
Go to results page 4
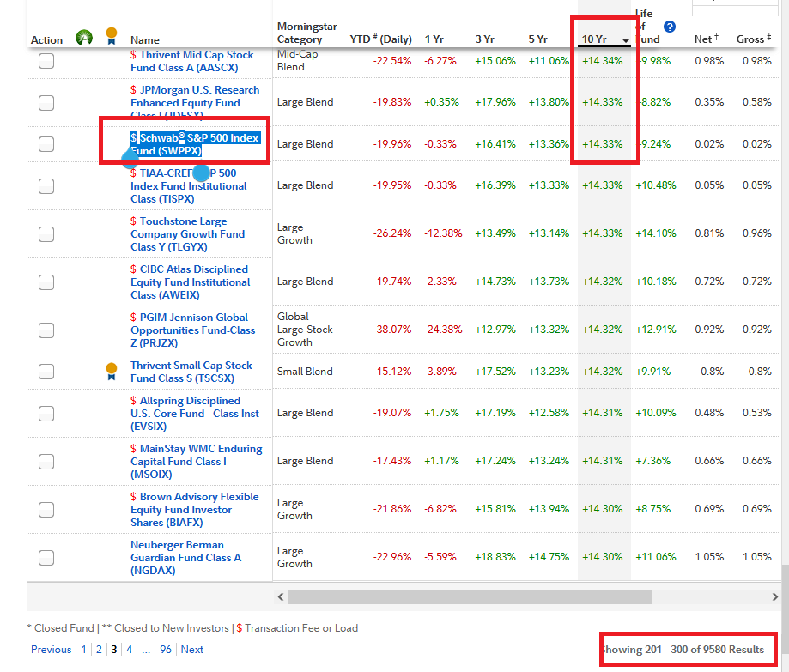click(130, 650)
